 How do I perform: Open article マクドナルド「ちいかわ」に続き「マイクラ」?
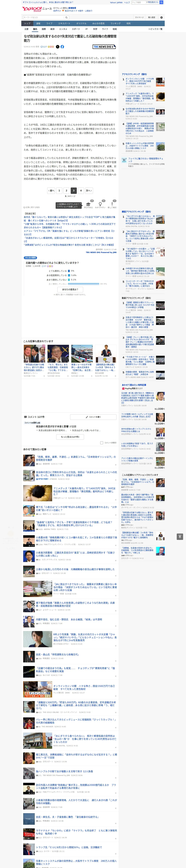[76, 832]
